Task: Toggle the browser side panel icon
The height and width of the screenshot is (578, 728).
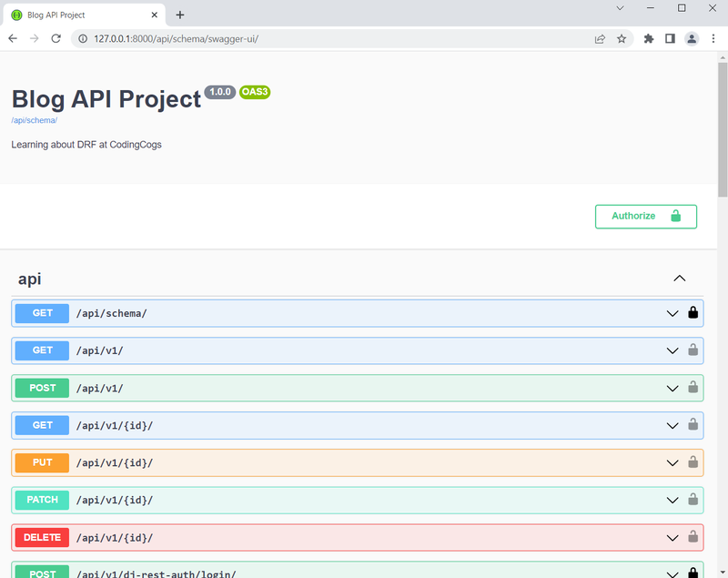Action: click(x=670, y=39)
